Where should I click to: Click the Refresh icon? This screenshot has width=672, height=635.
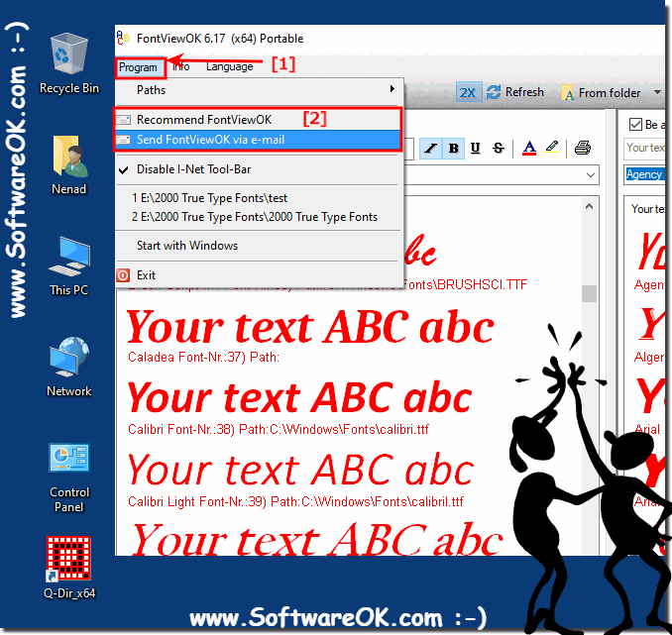494,92
